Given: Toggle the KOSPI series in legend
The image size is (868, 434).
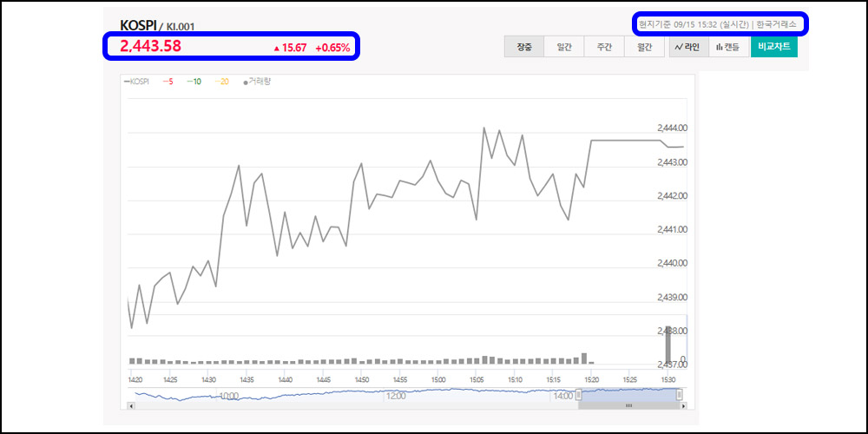Looking at the screenshot, I should click(x=137, y=82).
